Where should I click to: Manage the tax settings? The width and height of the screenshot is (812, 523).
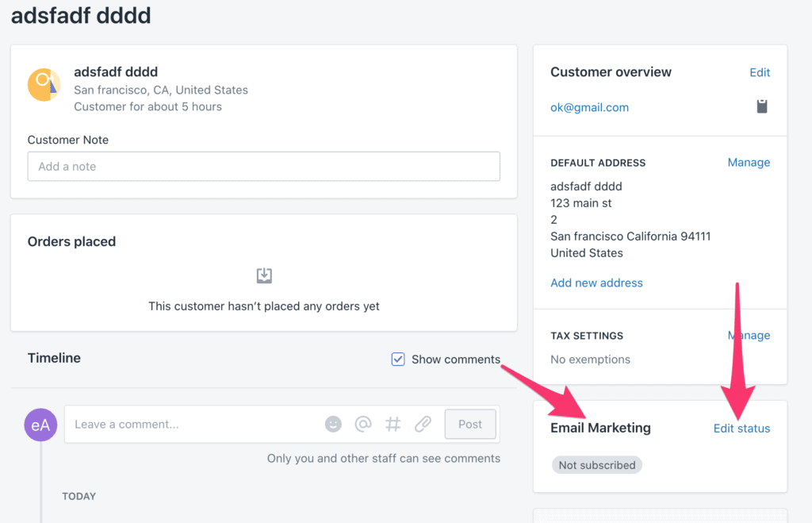pyautogui.click(x=749, y=336)
